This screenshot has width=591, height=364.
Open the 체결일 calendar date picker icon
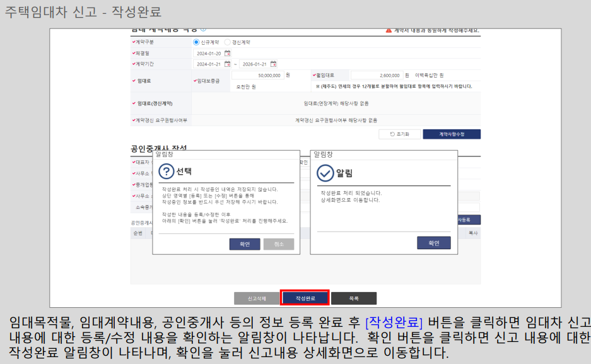228,54
